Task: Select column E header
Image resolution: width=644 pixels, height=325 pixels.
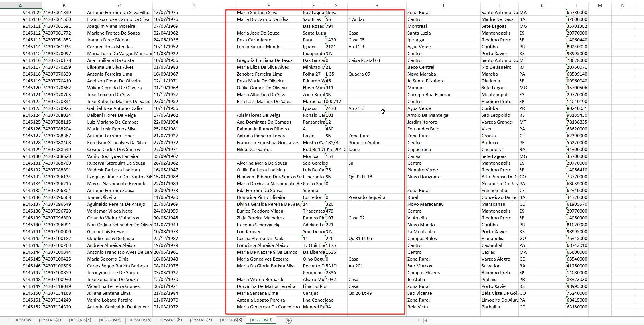Action: click(x=269, y=5)
